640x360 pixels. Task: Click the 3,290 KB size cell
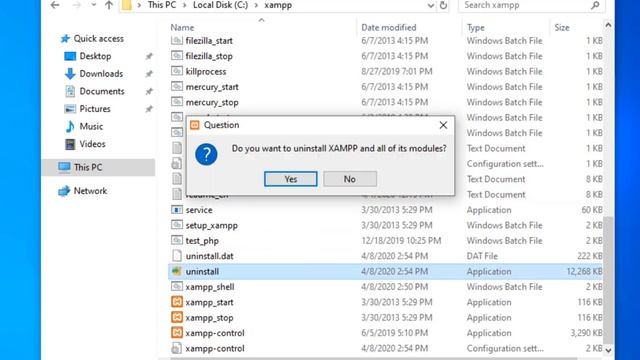[587, 333]
